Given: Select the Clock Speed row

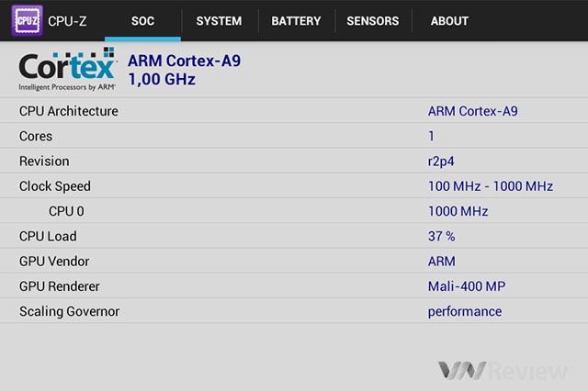Looking at the screenshot, I should pos(294,186).
